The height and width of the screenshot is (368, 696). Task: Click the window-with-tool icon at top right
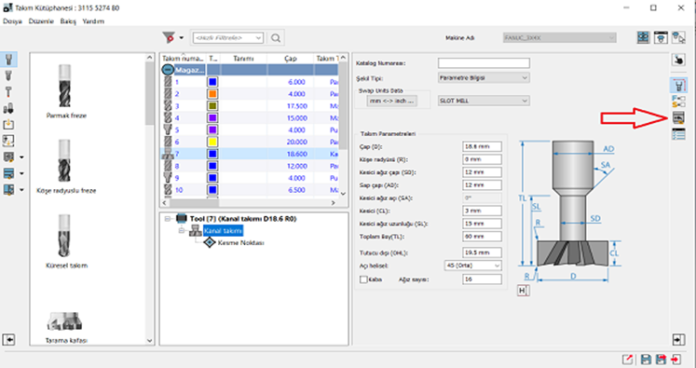(660, 38)
